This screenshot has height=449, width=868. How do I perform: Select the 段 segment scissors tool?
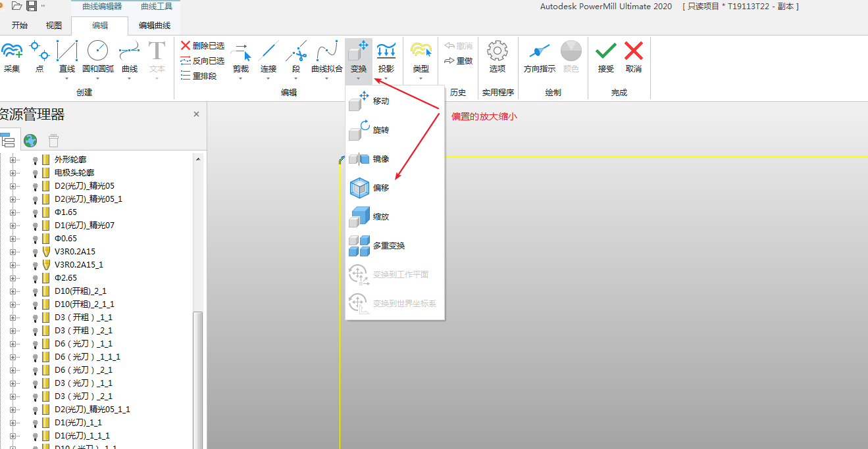(296, 51)
